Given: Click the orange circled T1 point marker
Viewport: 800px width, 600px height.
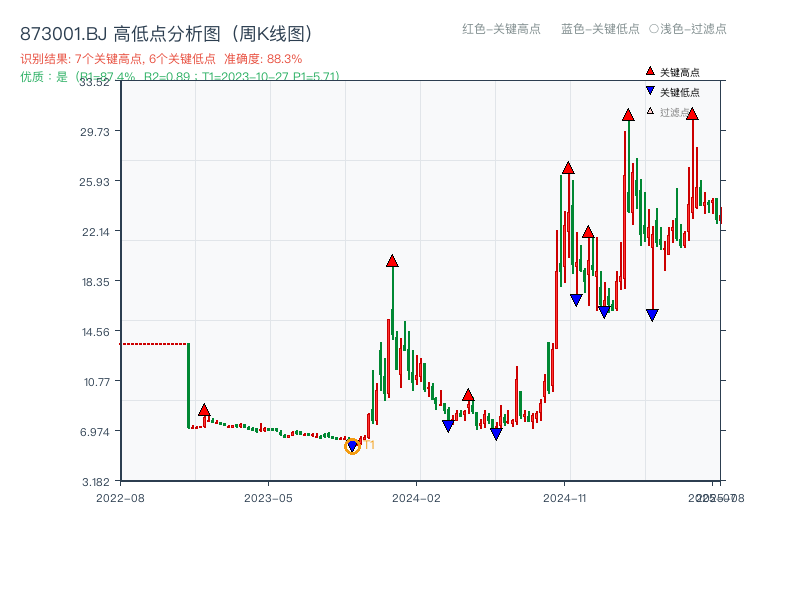Looking at the screenshot, I should pyautogui.click(x=352, y=444).
